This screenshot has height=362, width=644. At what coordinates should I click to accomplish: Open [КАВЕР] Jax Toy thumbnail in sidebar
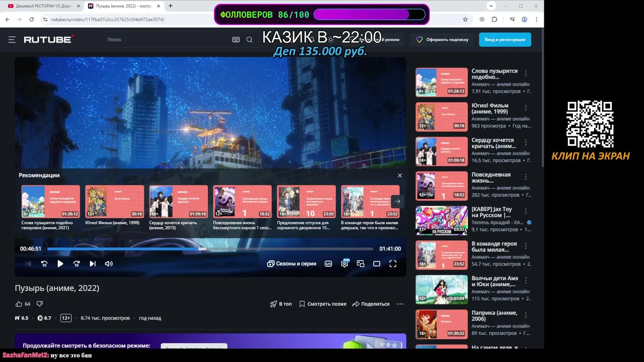[441, 220]
